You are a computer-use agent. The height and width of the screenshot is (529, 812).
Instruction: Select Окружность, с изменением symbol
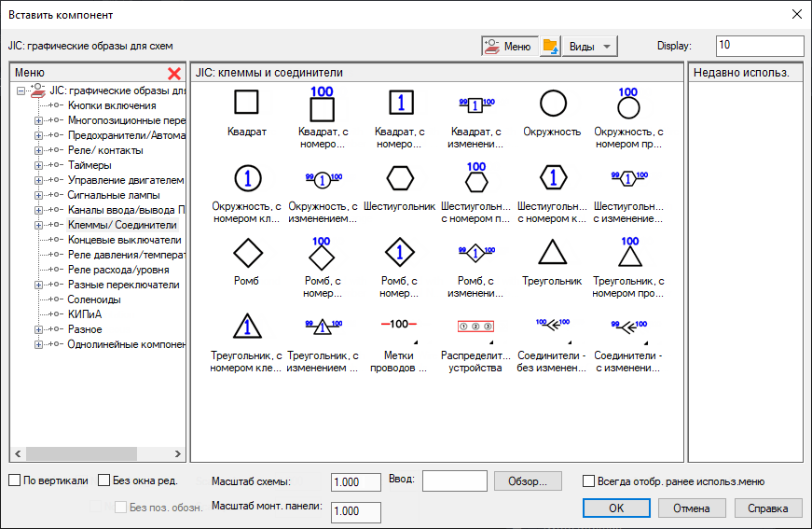(x=323, y=179)
